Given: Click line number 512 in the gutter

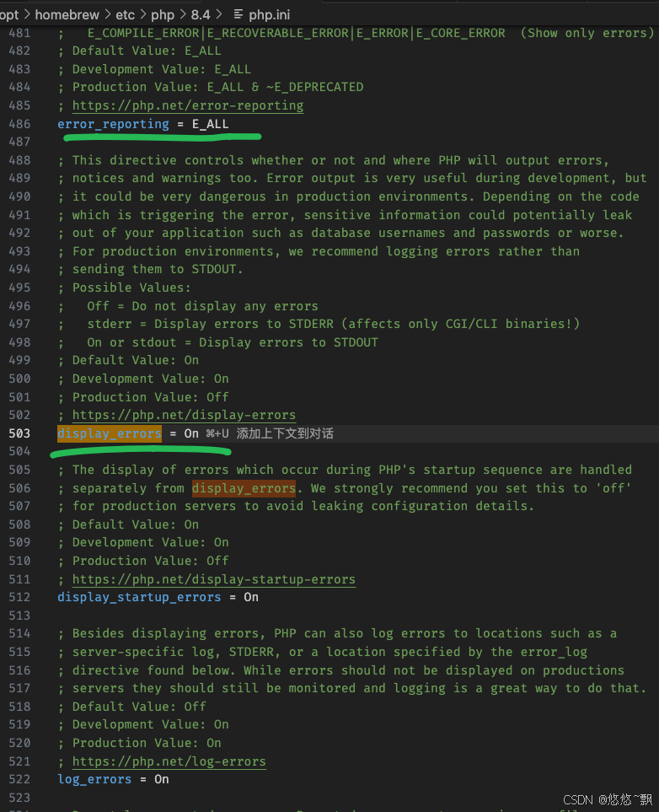Looking at the screenshot, I should [19, 597].
